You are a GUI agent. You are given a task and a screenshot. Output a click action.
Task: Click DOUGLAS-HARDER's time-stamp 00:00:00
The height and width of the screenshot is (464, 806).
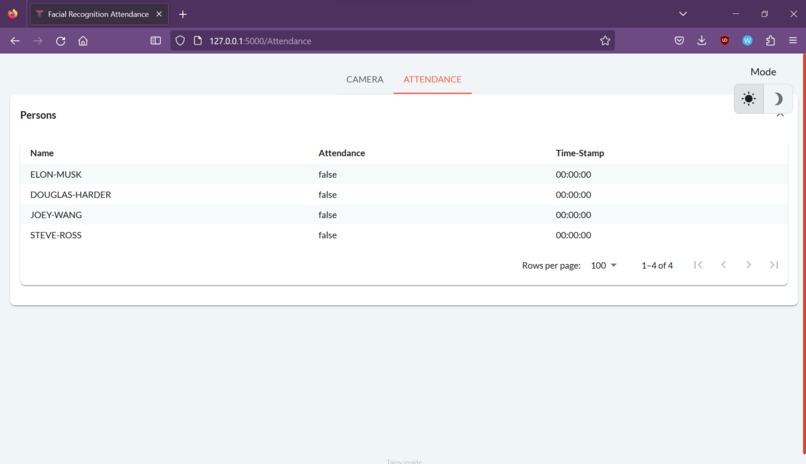(573, 194)
